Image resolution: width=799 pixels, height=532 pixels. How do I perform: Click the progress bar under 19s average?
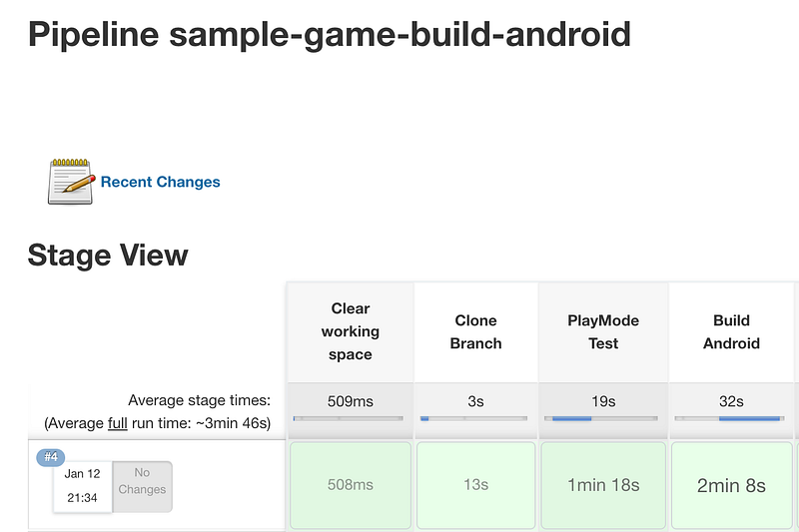(x=601, y=418)
